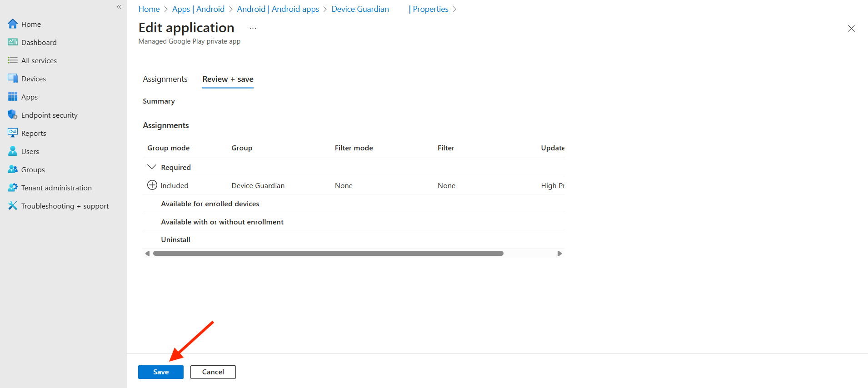
Task: Click the Troubleshooting + support tools icon
Action: pyautogui.click(x=13, y=206)
